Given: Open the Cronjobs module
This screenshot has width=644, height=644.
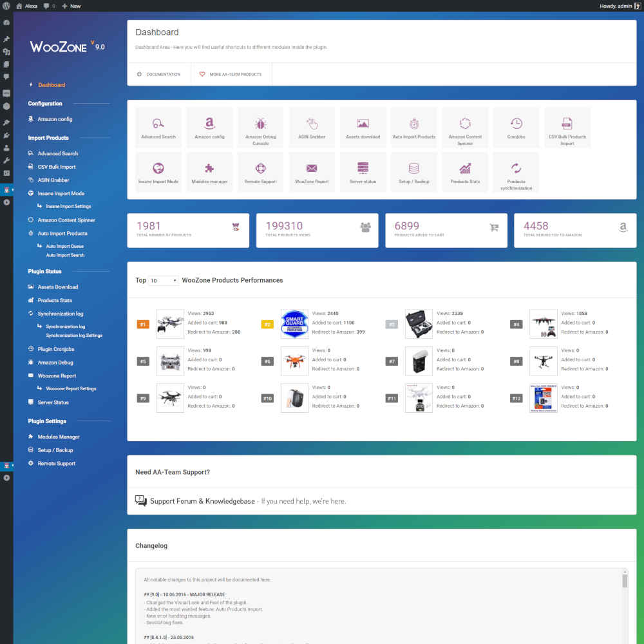Looking at the screenshot, I should pyautogui.click(x=516, y=127).
